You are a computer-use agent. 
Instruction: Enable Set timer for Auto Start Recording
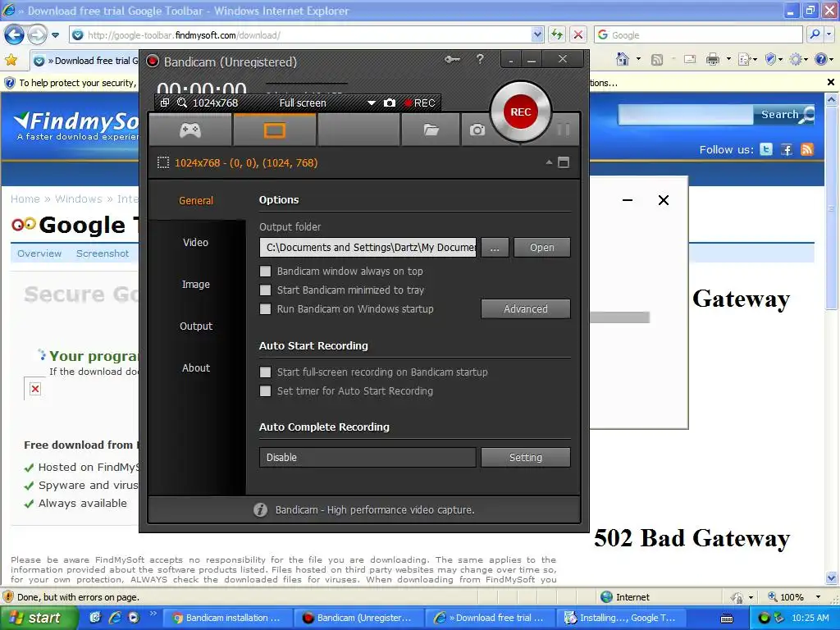[265, 390]
